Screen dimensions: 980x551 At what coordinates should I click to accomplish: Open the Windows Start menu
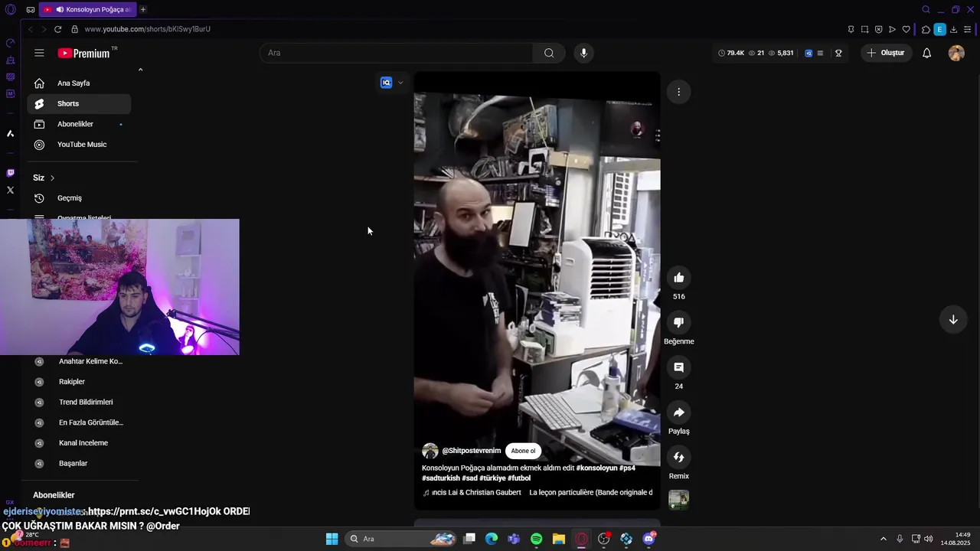pos(332,539)
